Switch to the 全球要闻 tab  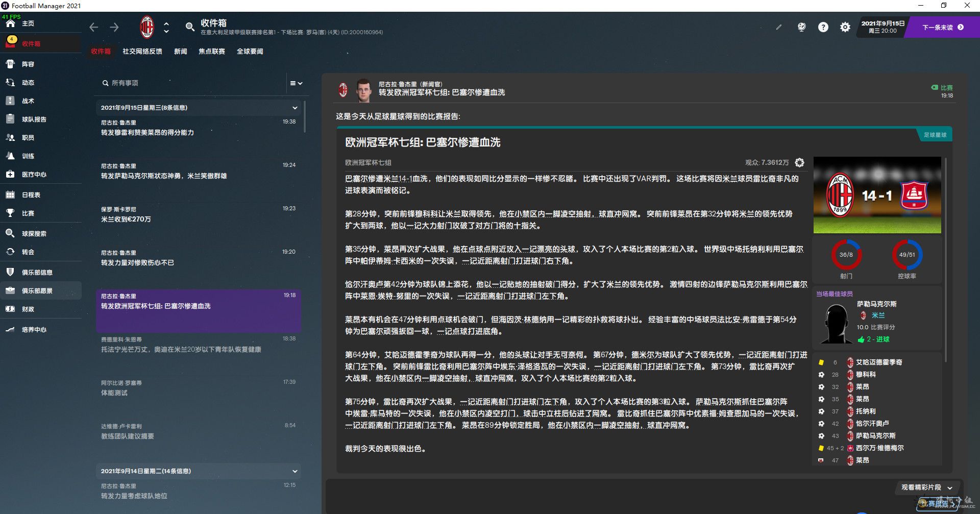(250, 52)
